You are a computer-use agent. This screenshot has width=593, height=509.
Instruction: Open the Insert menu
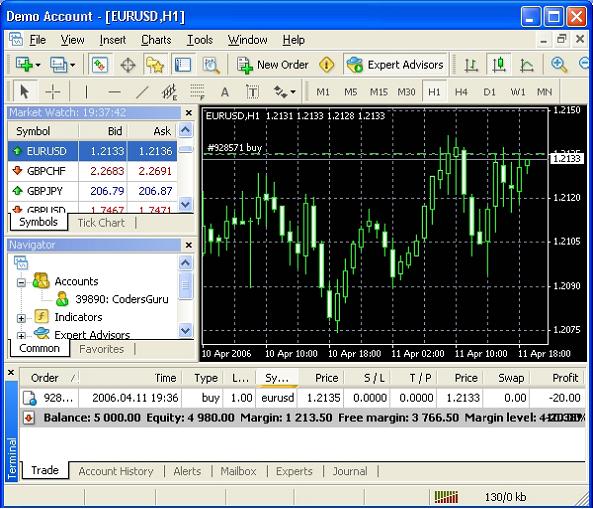(113, 40)
